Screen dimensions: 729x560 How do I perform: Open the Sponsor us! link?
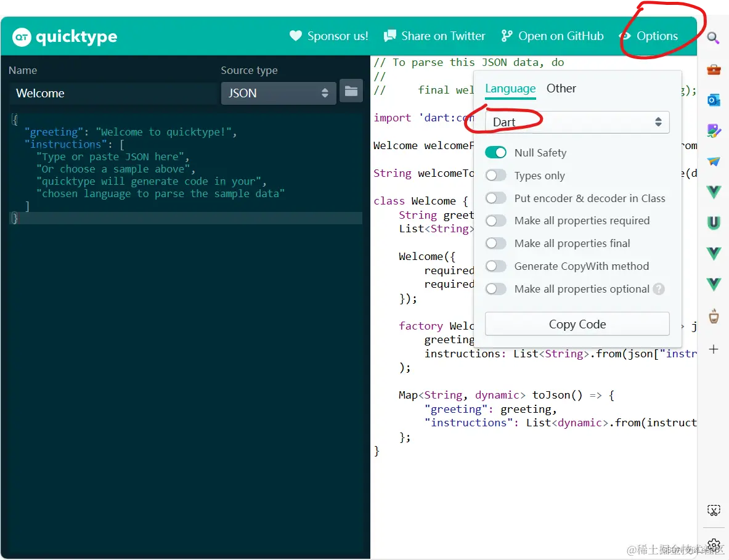[328, 36]
